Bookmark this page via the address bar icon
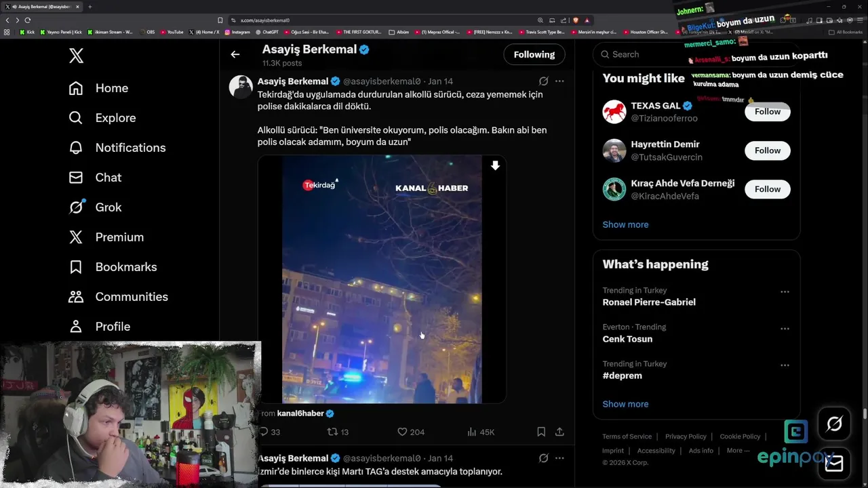The image size is (868, 488). [220, 20]
